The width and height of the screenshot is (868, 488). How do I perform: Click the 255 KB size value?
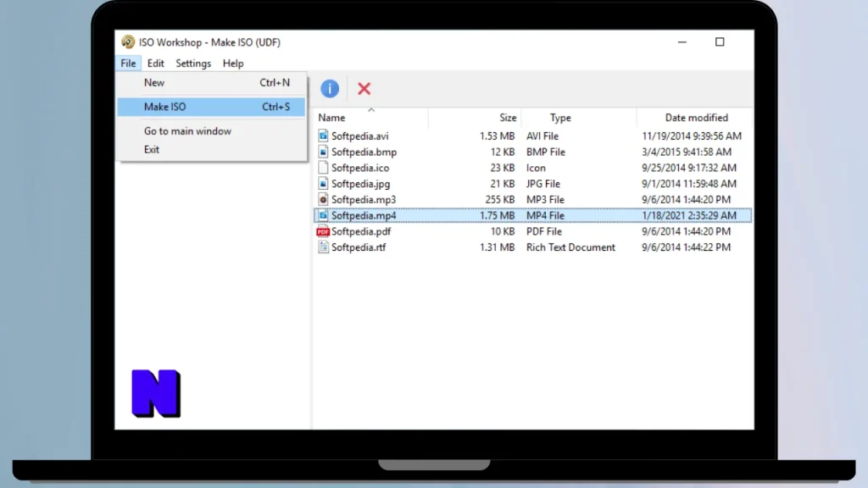click(500, 200)
